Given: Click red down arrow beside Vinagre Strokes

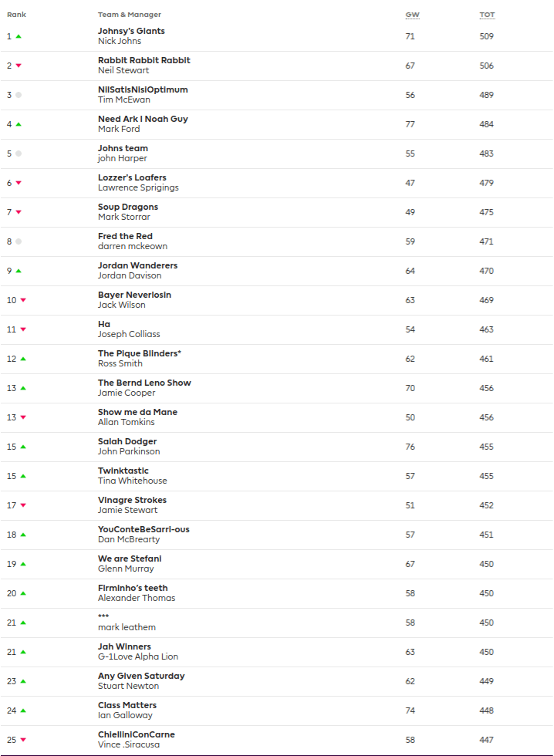Looking at the screenshot, I should [23, 505].
